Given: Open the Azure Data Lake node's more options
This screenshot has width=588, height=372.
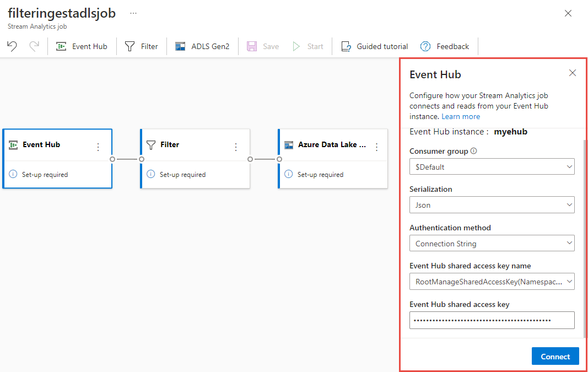Looking at the screenshot, I should [x=376, y=147].
